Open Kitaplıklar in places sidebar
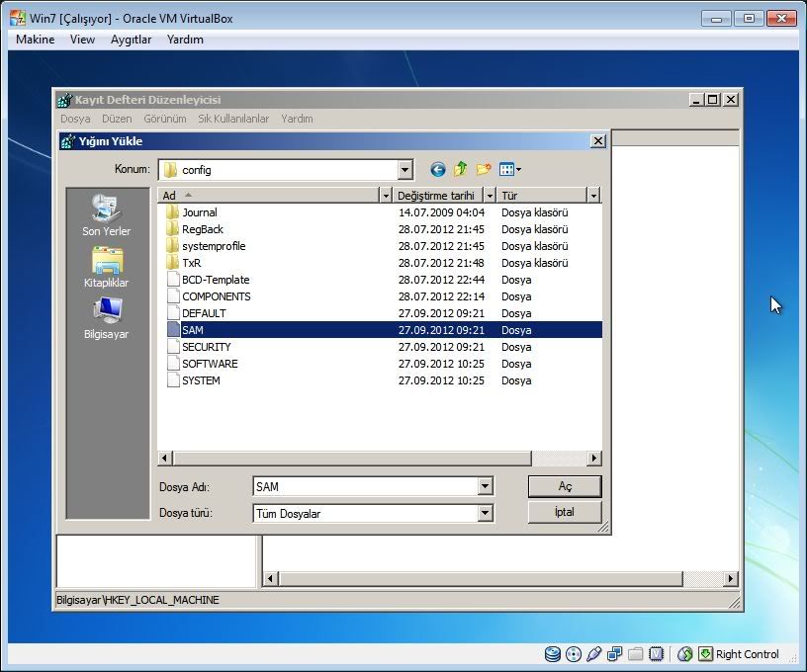807x672 pixels. [x=106, y=267]
